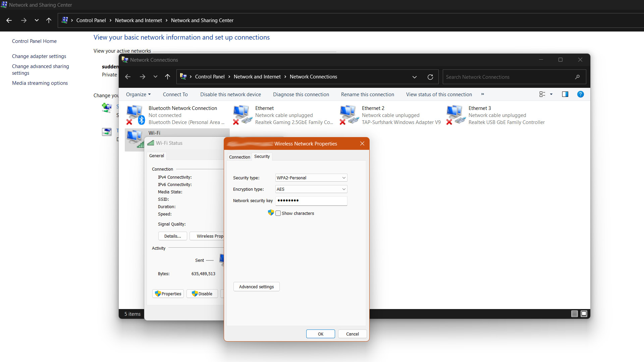Switch to the Connection tab
The height and width of the screenshot is (362, 644).
point(239,157)
